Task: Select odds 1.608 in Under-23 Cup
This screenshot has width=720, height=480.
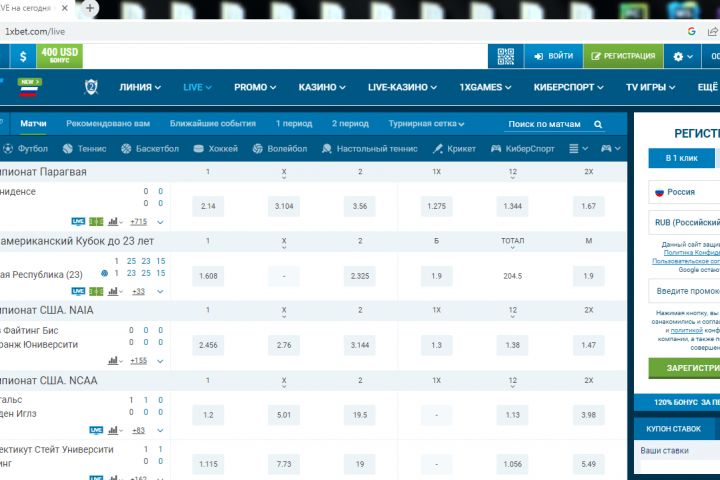Action: click(208, 276)
